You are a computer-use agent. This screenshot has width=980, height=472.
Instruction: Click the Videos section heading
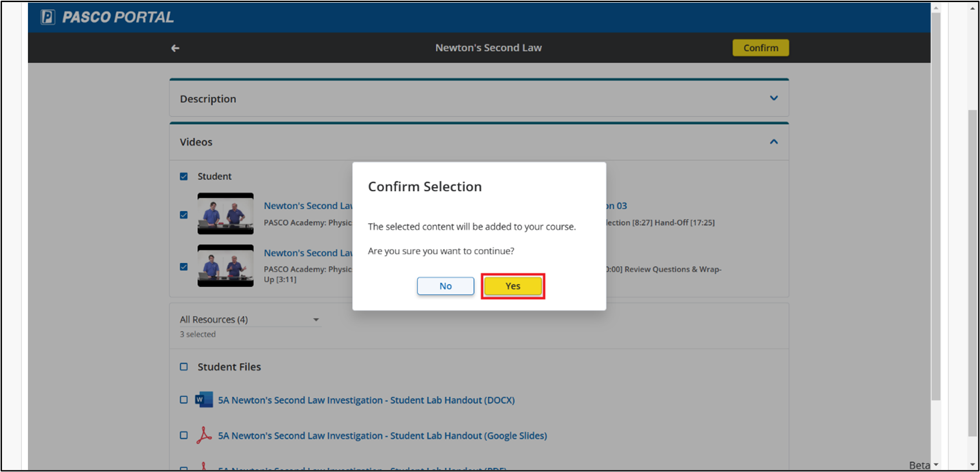[196, 142]
